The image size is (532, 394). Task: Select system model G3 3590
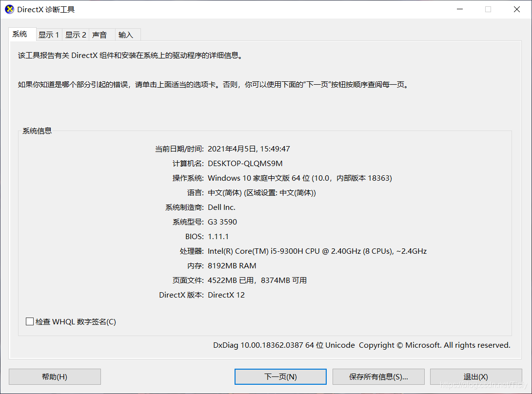[x=222, y=222]
